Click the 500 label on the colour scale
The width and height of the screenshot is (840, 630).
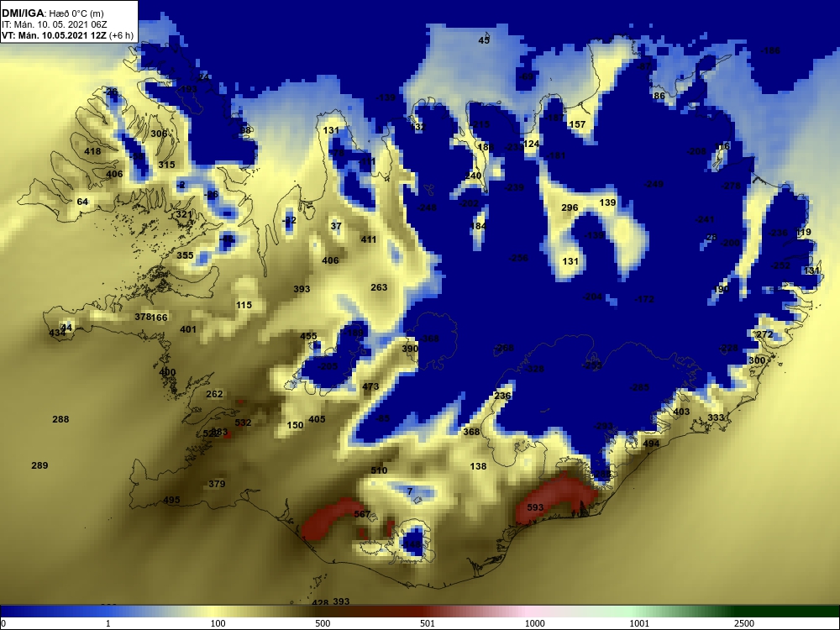point(323,623)
